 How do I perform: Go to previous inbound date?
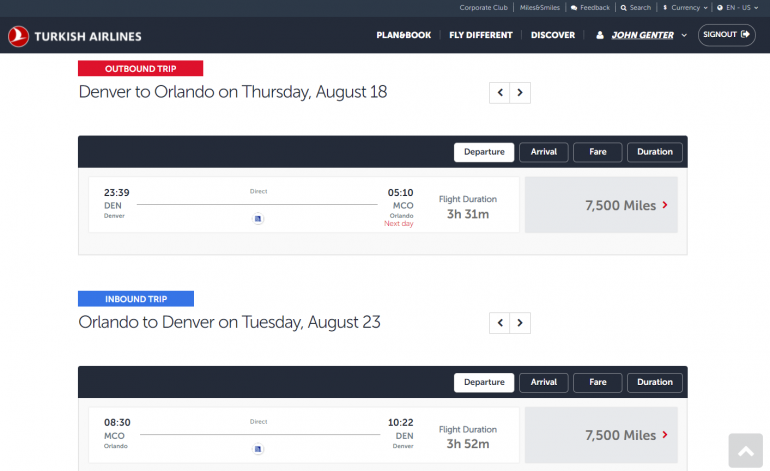pos(500,323)
